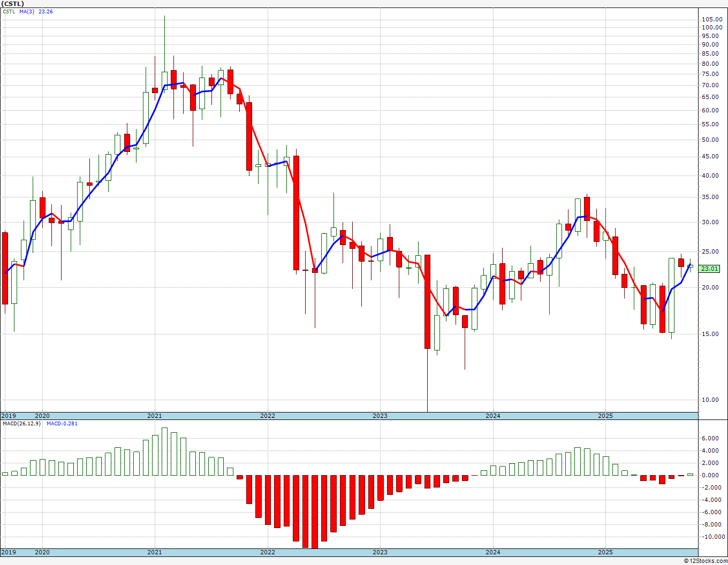The height and width of the screenshot is (565, 728).
Task: Select 2023 on the price chart time axis
Action: tap(380, 416)
